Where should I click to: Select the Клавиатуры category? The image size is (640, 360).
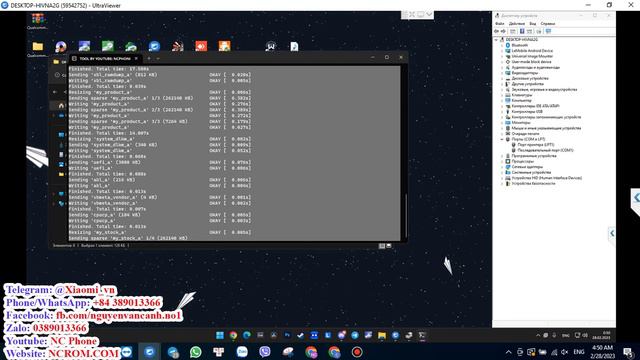[522, 95]
